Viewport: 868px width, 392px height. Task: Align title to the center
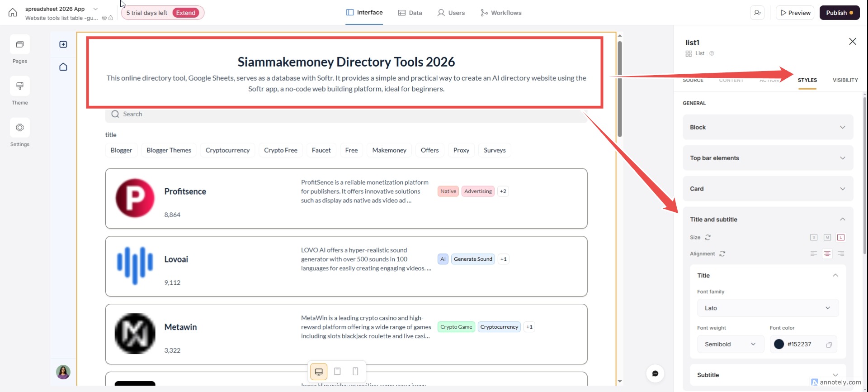[827, 253]
